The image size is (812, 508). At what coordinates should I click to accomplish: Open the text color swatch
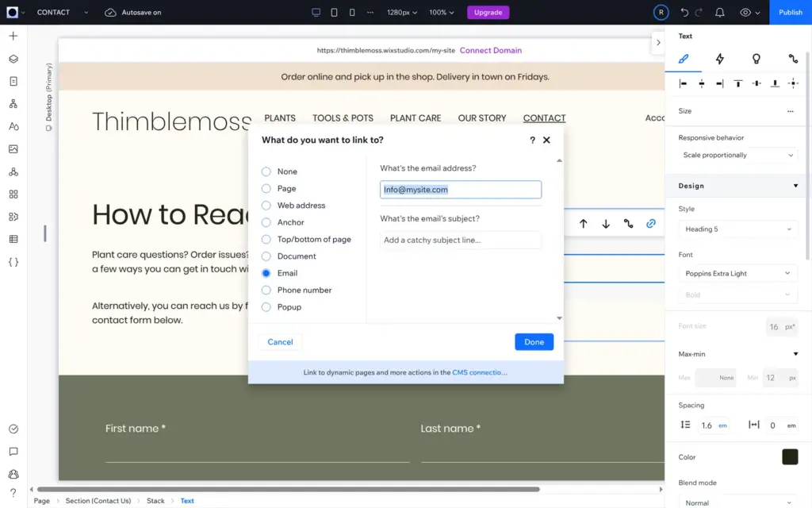pos(790,456)
